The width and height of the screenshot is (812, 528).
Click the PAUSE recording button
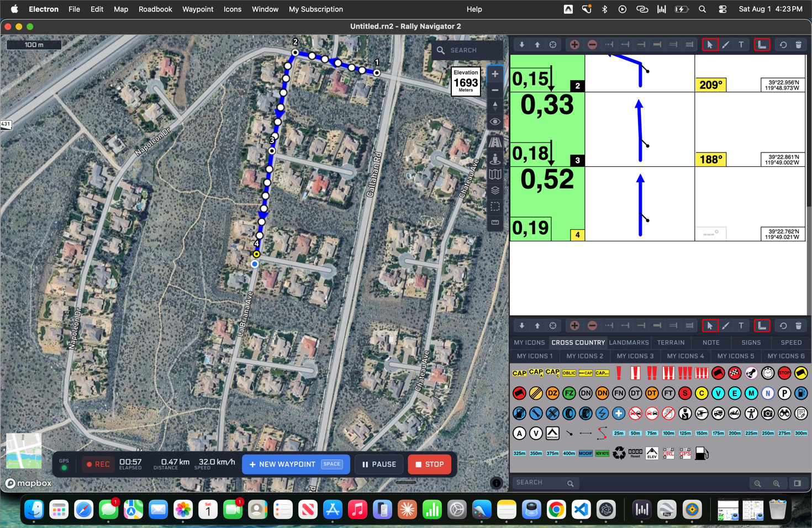click(379, 464)
